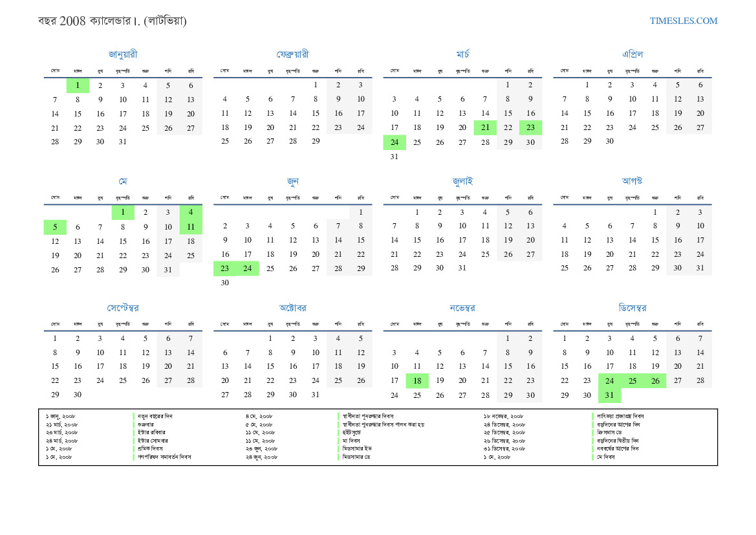Click 31 in অক্টোবর
This screenshot has height=535, width=756.
pos(316,395)
